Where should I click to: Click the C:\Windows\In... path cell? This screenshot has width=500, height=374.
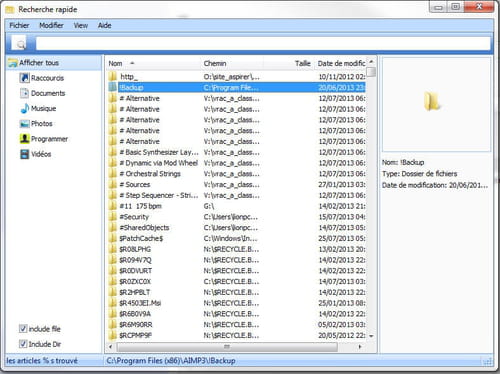coord(230,238)
